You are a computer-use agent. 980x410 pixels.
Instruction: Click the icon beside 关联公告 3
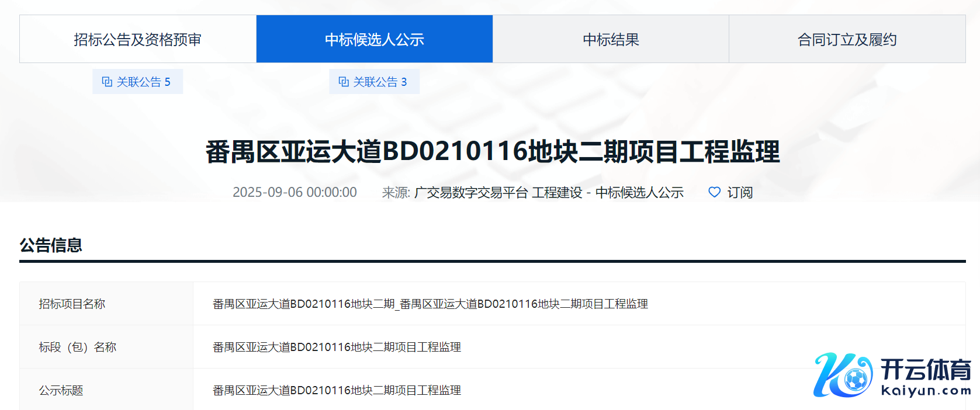pyautogui.click(x=344, y=82)
